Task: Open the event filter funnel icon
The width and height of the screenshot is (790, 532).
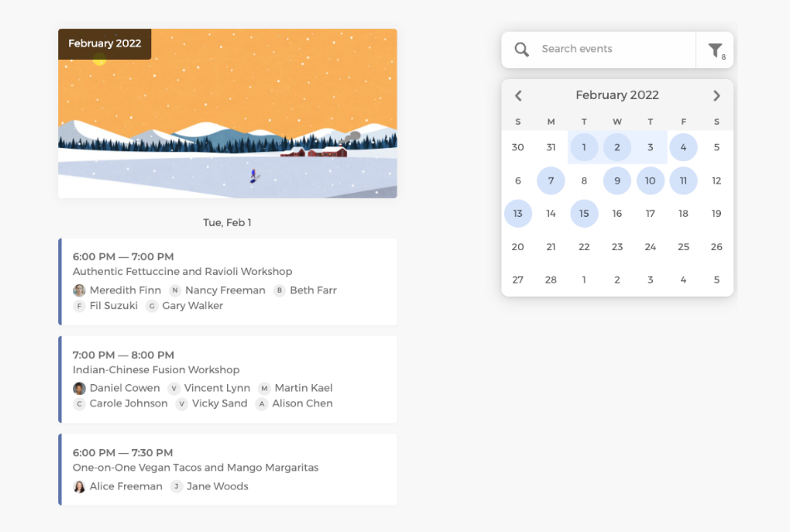Action: pyautogui.click(x=715, y=51)
